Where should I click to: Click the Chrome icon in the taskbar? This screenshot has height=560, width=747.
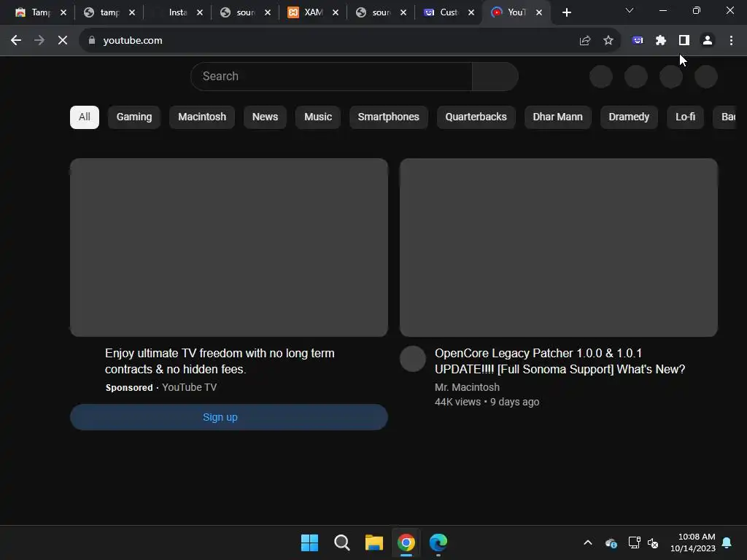pos(406,542)
